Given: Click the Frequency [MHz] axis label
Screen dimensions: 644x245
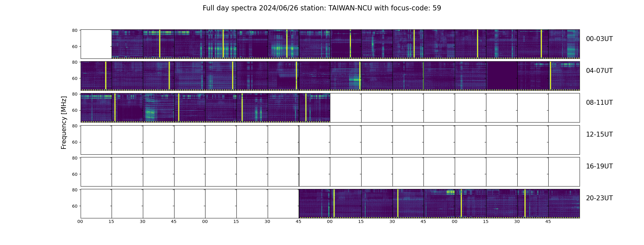Looking at the screenshot, I should pos(64,123).
